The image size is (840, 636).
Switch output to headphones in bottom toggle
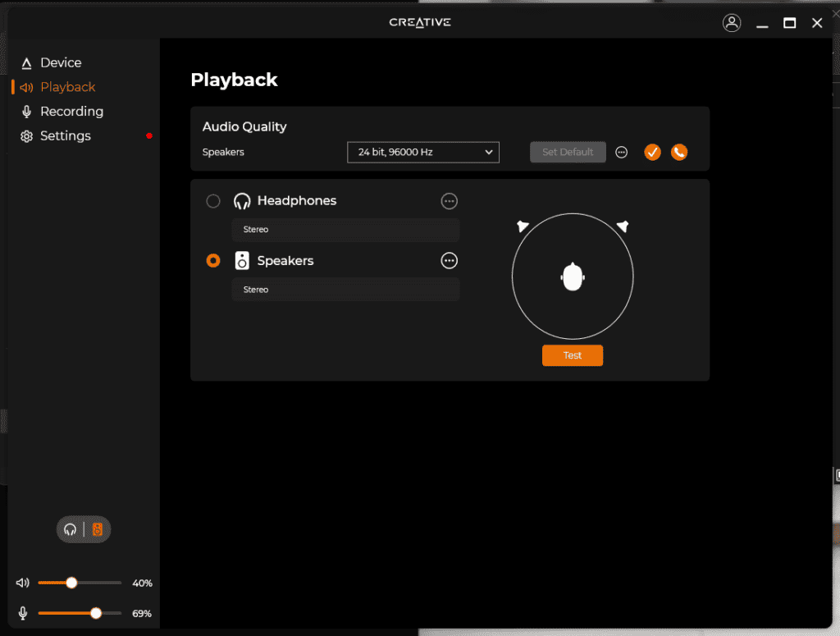71,530
